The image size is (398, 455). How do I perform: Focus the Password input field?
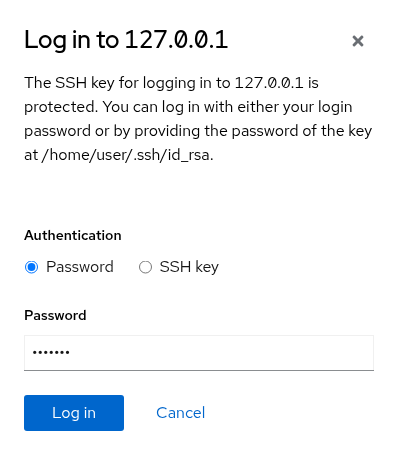click(x=199, y=353)
